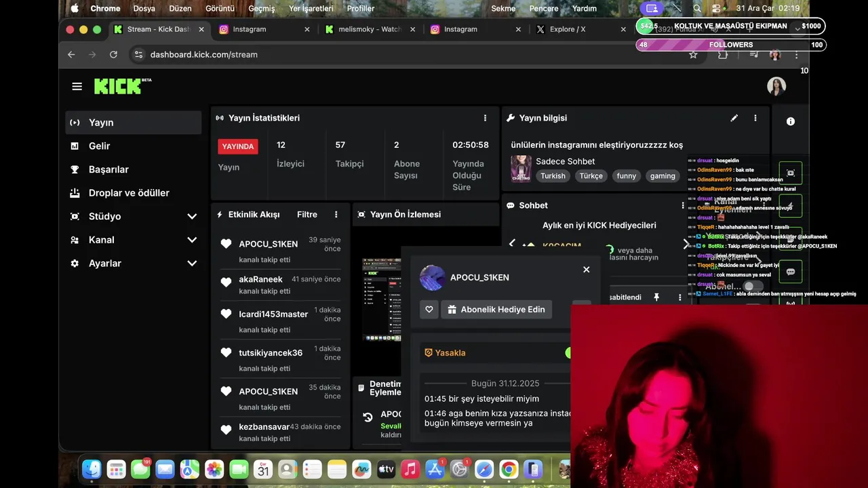This screenshot has height=488, width=868.
Task: Reload the page in Chrome
Action: coord(113,54)
